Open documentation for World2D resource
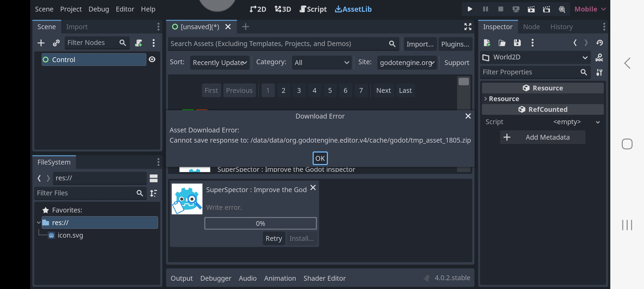The height and width of the screenshot is (289, 644). pos(600,57)
